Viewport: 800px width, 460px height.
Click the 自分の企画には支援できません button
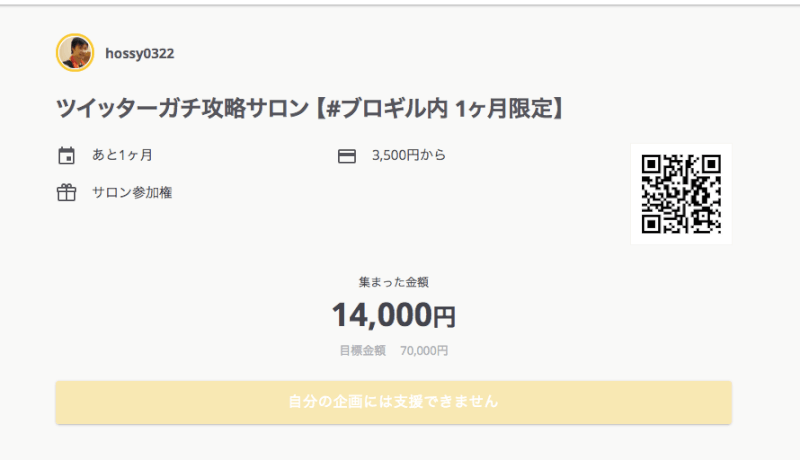393,402
